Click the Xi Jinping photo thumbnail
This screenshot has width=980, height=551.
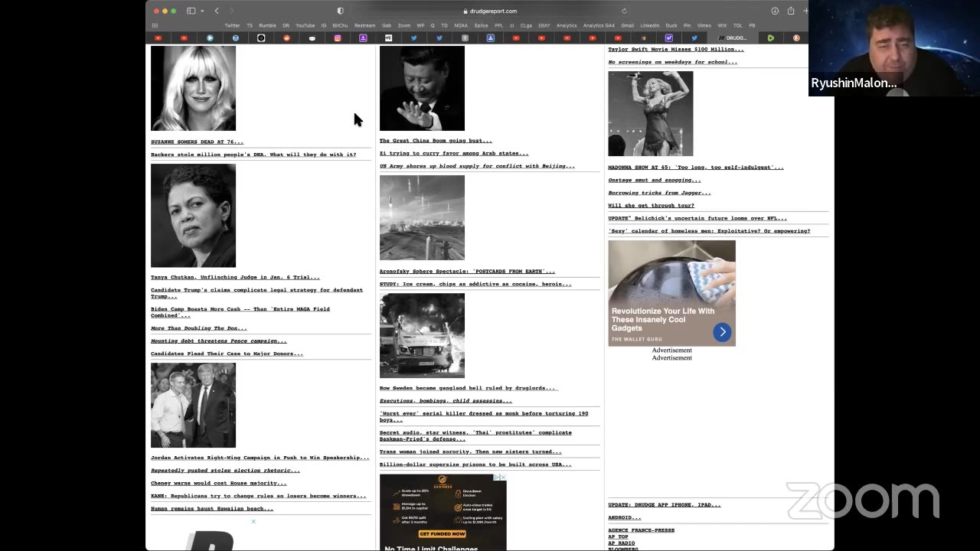click(x=422, y=88)
